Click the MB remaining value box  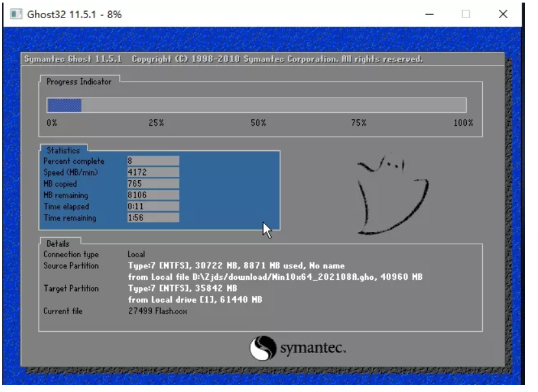tap(153, 195)
